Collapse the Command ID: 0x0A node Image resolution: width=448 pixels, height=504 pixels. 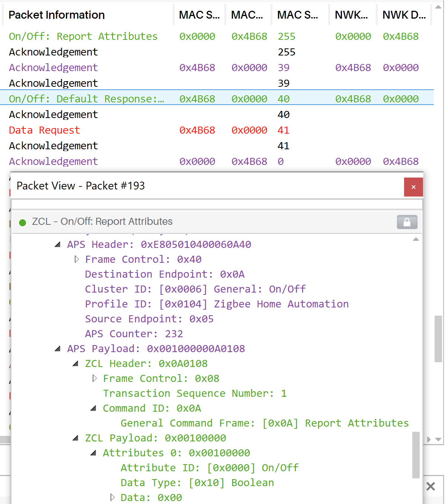[x=93, y=408]
